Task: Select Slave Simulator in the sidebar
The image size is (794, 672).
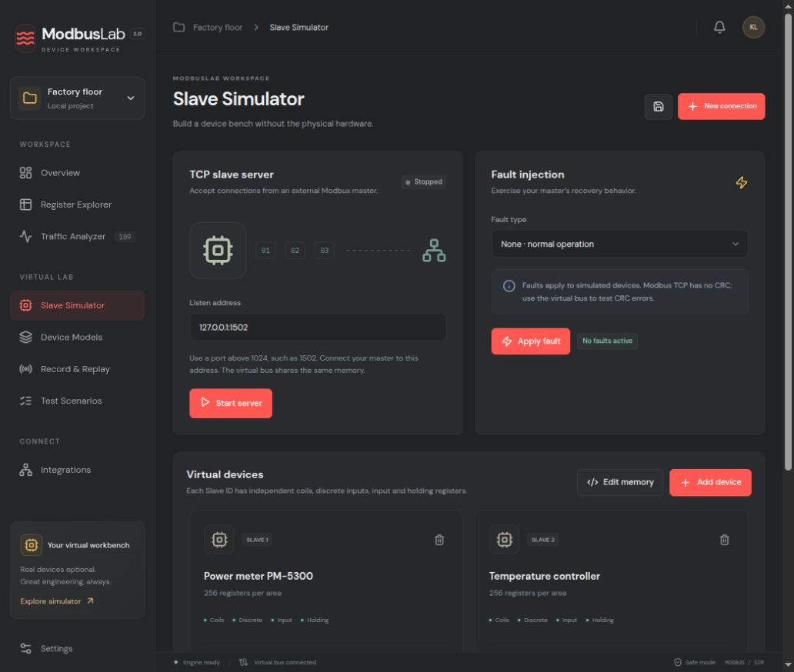Action: (77, 305)
